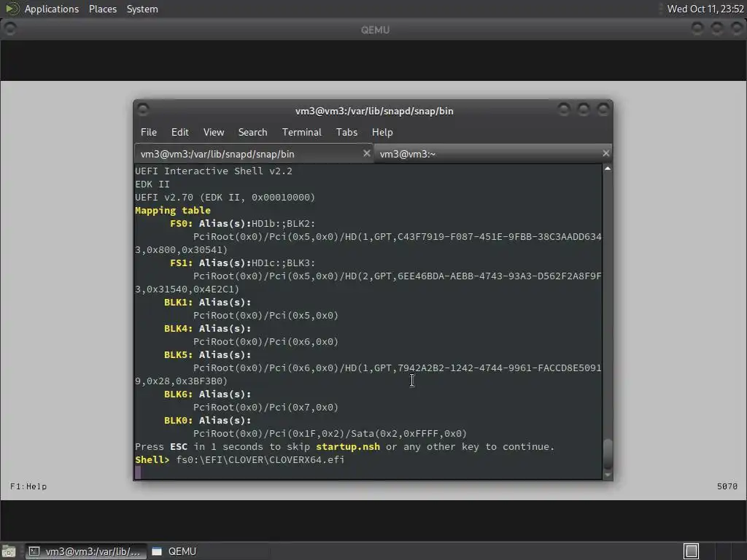
Task: Click the show desktop icon in taskbar
Action: pyautogui.click(x=9, y=551)
